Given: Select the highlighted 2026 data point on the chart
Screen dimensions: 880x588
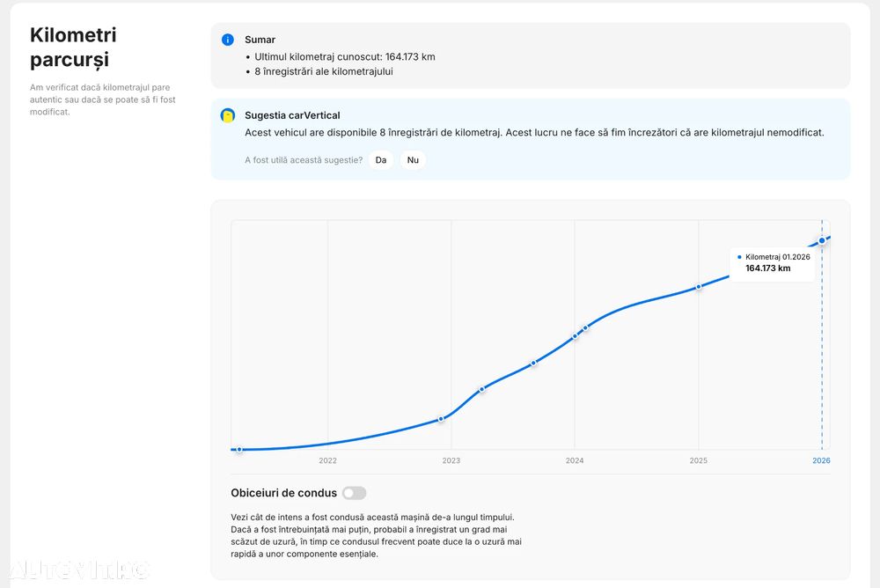Looking at the screenshot, I should (822, 240).
